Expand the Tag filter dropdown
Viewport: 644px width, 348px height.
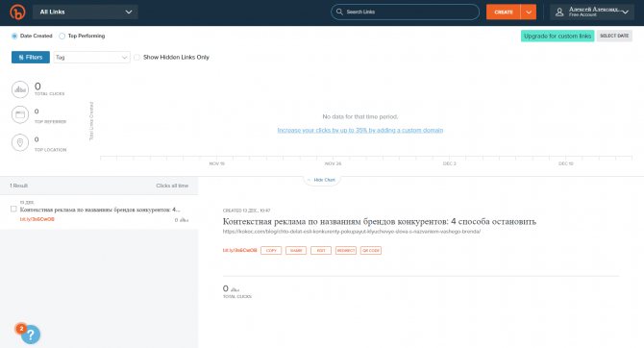91,57
